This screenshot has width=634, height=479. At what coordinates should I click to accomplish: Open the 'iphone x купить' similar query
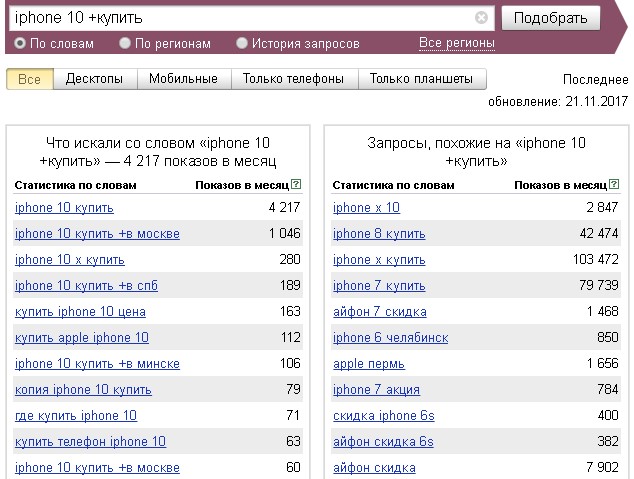[x=379, y=260]
